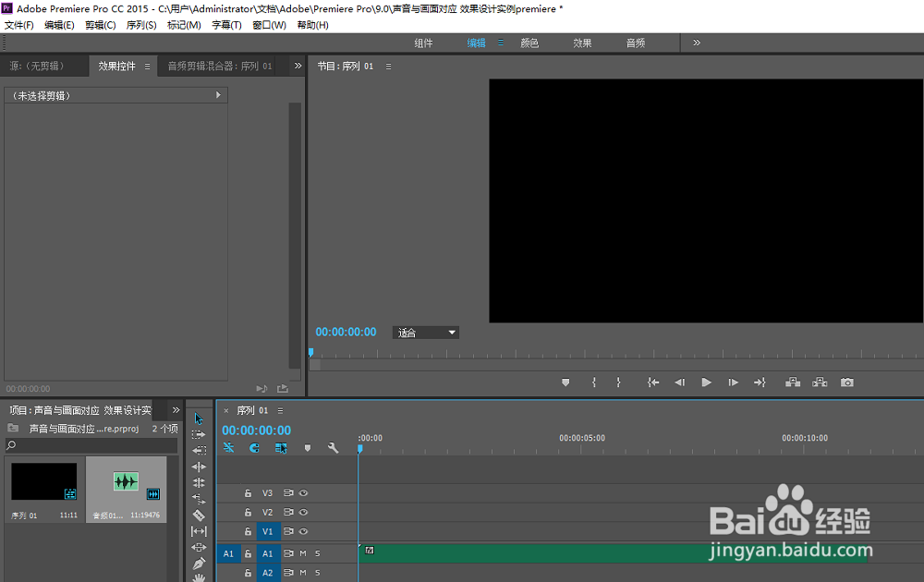Mute track A2 with M button
Viewport: 924px width, 582px height.
pos(303,573)
